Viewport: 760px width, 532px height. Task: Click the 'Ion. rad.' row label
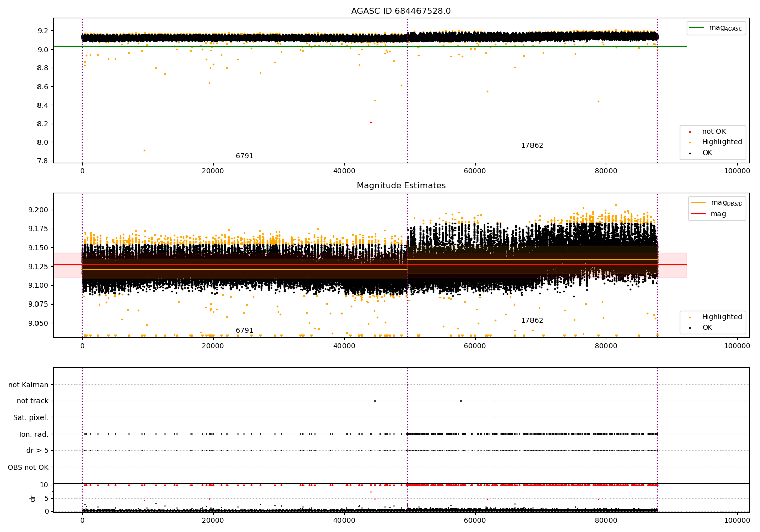pyautogui.click(x=34, y=435)
